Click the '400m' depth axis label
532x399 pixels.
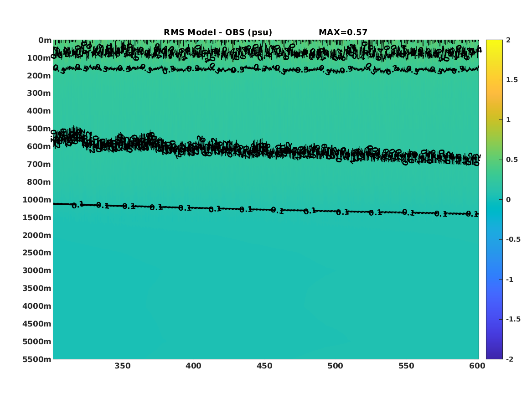pos(39,111)
